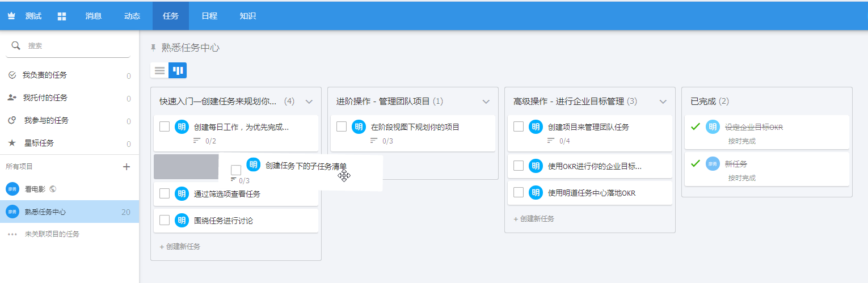This screenshot has width=868, height=283.
Task: Click avatar on 创建每日工作 card
Action: click(x=182, y=127)
